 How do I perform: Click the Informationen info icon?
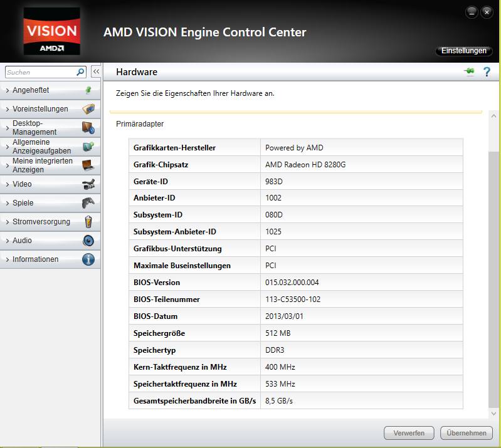[x=88, y=259]
